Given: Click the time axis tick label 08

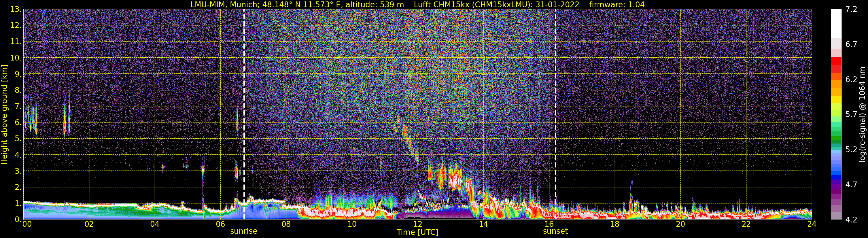Looking at the screenshot, I should pyautogui.click(x=286, y=224).
